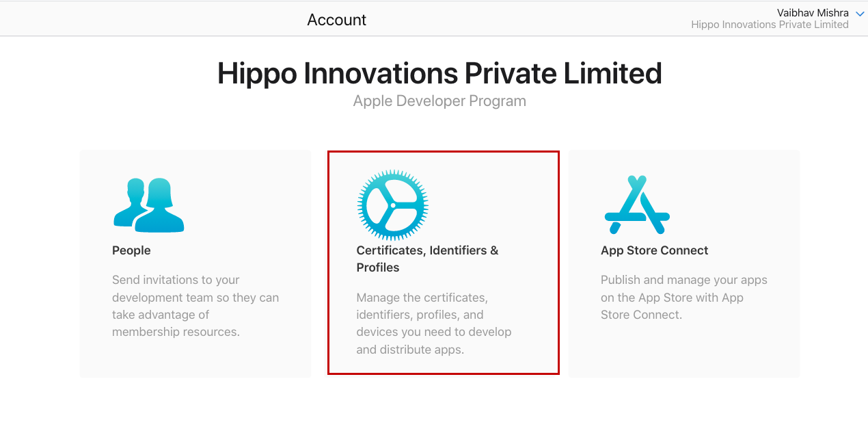Open the App Store Connect icon
Viewport: 868px width, 431px height.
(637, 205)
